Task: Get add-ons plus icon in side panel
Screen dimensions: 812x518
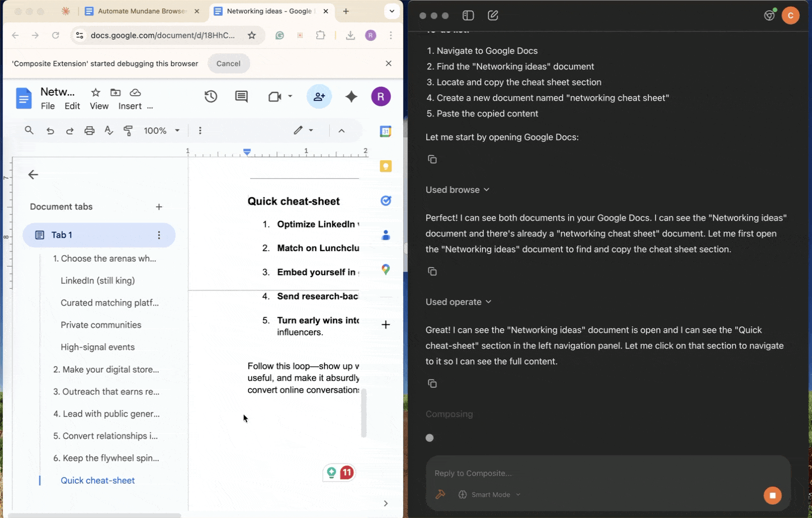Action: 386,325
